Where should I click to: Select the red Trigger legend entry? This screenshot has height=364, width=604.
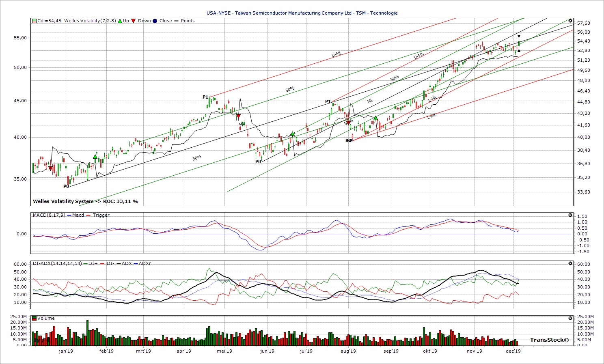(x=98, y=215)
